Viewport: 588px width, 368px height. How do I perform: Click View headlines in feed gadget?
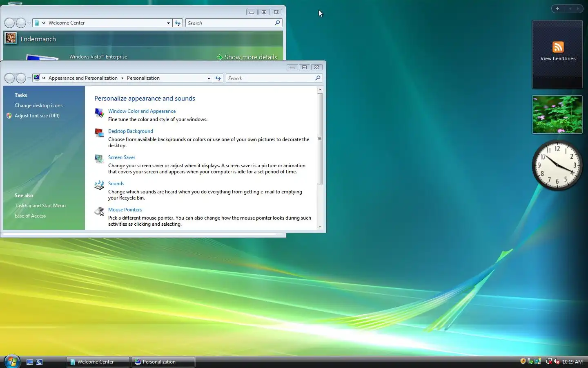coord(558,58)
